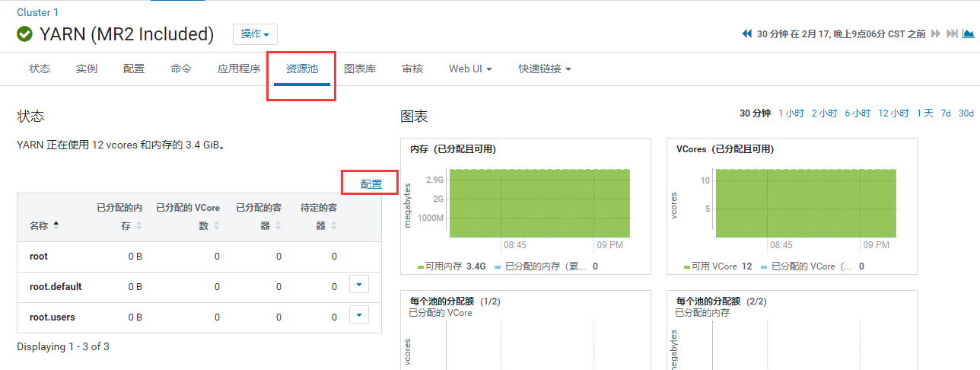Viewport: 980px width, 370px height.
Task: Click the 配置 link above the pool table
Action: coord(371,183)
